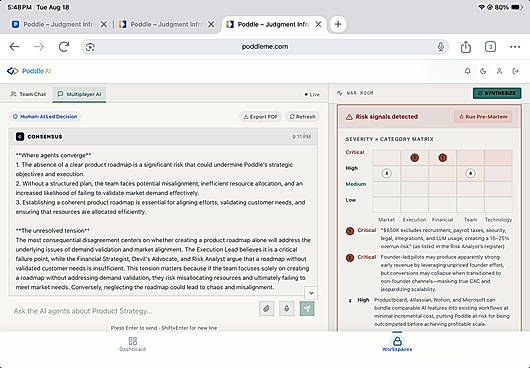Click the notifications bell icon
The height and width of the screenshot is (368, 530).
[x=467, y=71]
